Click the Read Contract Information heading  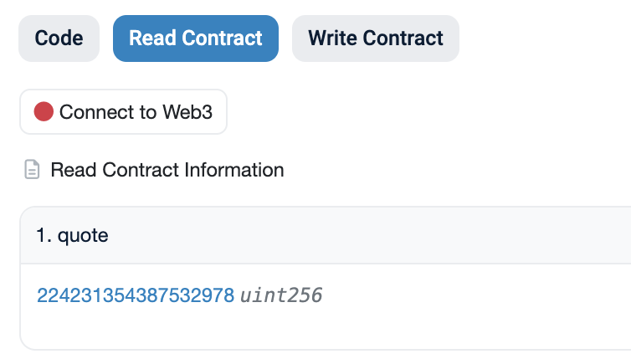pyautogui.click(x=167, y=171)
